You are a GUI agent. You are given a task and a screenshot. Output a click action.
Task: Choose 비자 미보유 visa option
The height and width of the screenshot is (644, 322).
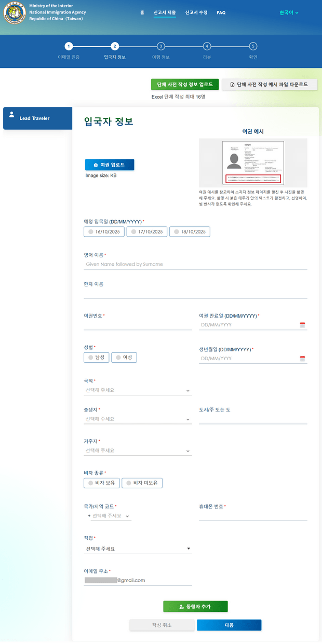pos(142,483)
